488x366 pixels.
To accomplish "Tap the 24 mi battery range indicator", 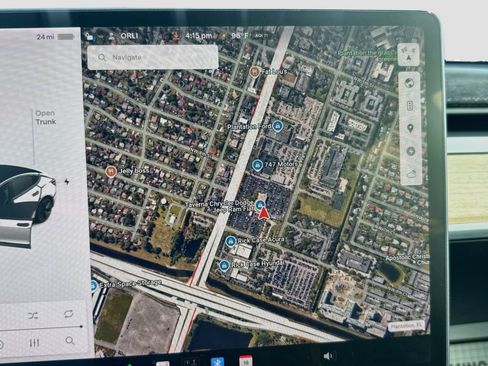I will tap(55, 36).
